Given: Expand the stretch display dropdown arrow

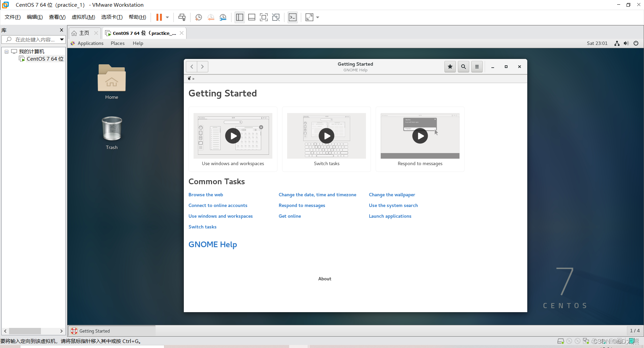Looking at the screenshot, I should 318,17.
